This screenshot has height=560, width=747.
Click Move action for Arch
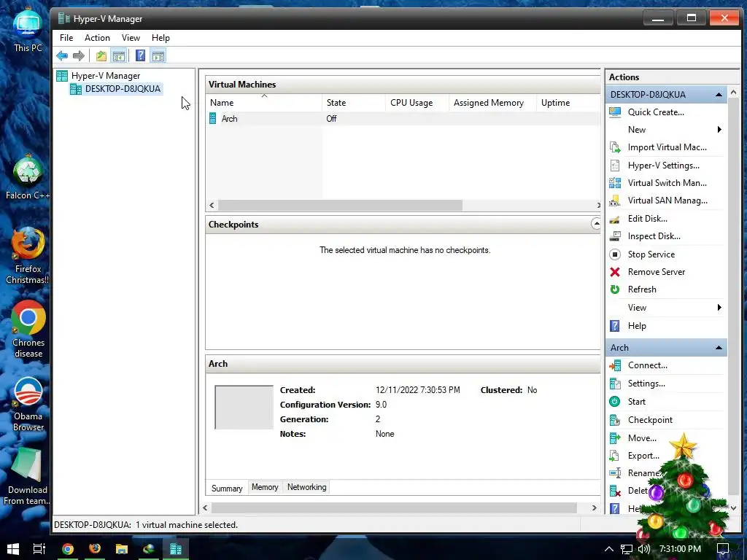[x=642, y=438]
